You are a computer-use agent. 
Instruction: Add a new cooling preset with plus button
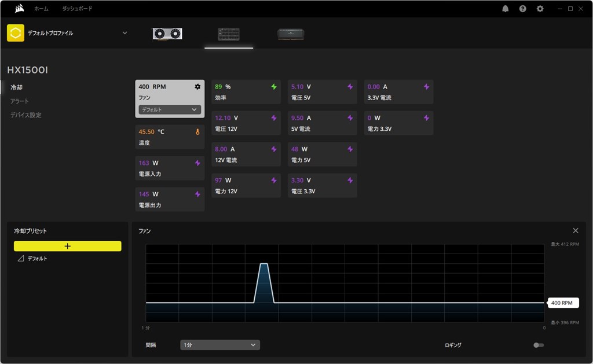click(68, 246)
